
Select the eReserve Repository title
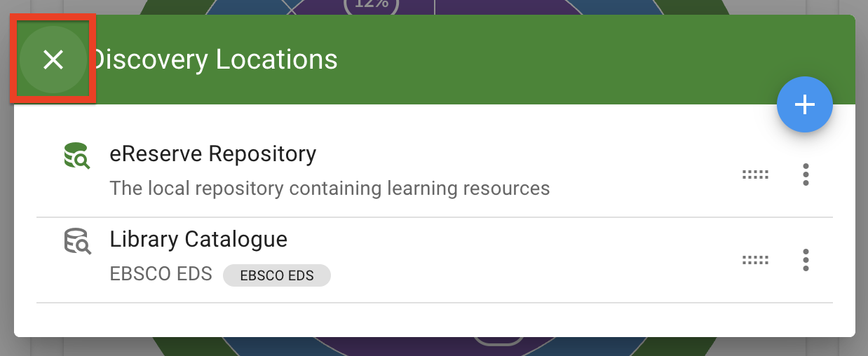212,153
